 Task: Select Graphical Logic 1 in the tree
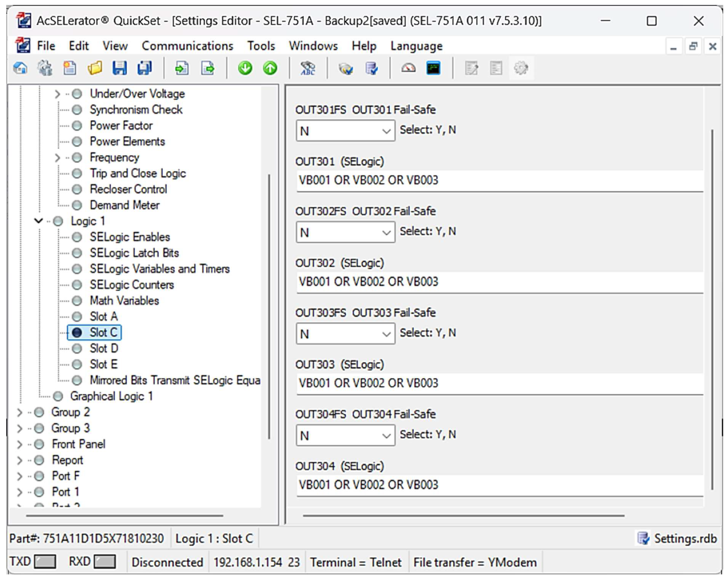pos(111,396)
